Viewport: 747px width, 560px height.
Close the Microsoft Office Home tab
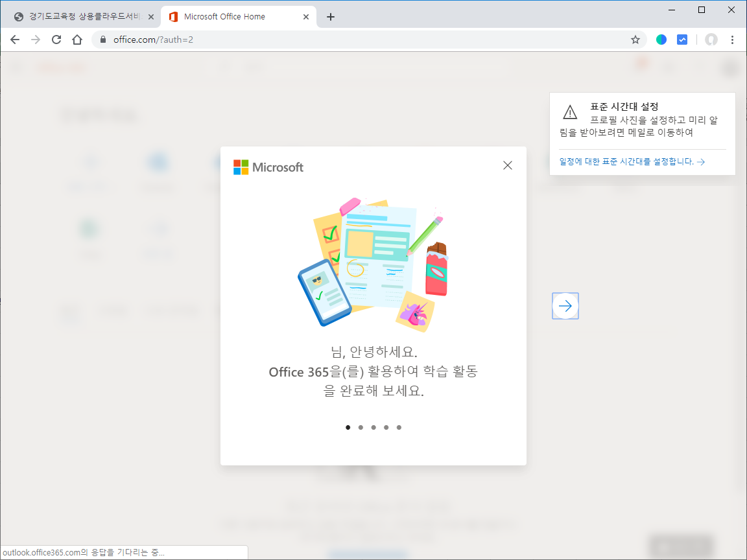(306, 17)
